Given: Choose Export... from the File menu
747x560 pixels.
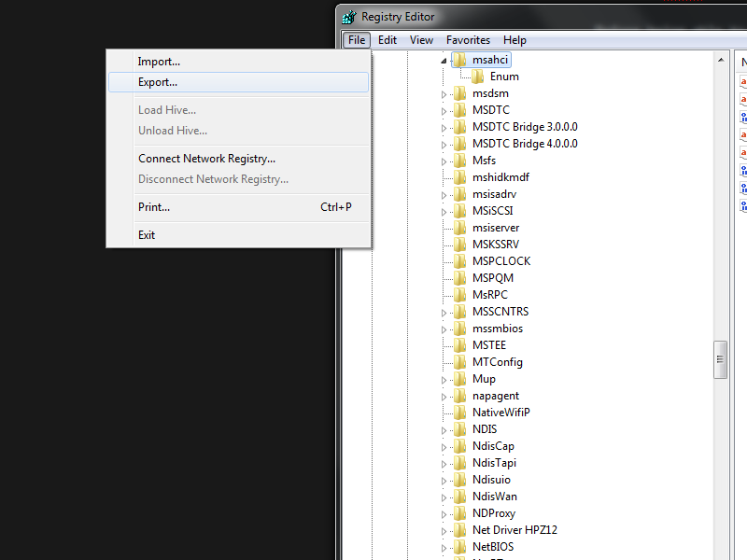Looking at the screenshot, I should coord(238,82).
